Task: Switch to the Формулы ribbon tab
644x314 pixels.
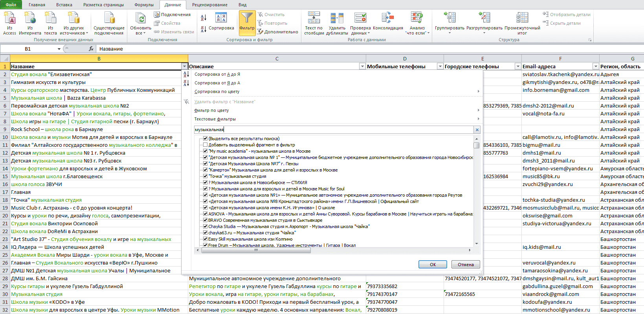Action: [144, 5]
